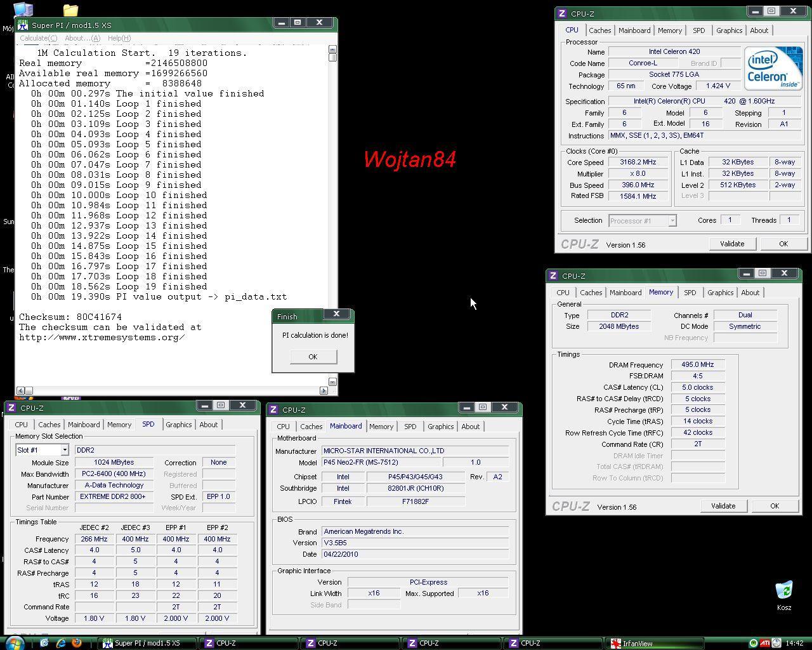Screen dimensions: 812x650
Task: Switch to Caches tab in Intel Celeron window
Action: (599, 30)
